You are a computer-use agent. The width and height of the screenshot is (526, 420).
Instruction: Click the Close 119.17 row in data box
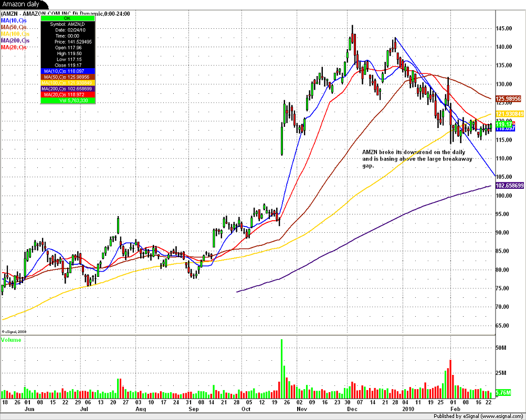point(67,66)
